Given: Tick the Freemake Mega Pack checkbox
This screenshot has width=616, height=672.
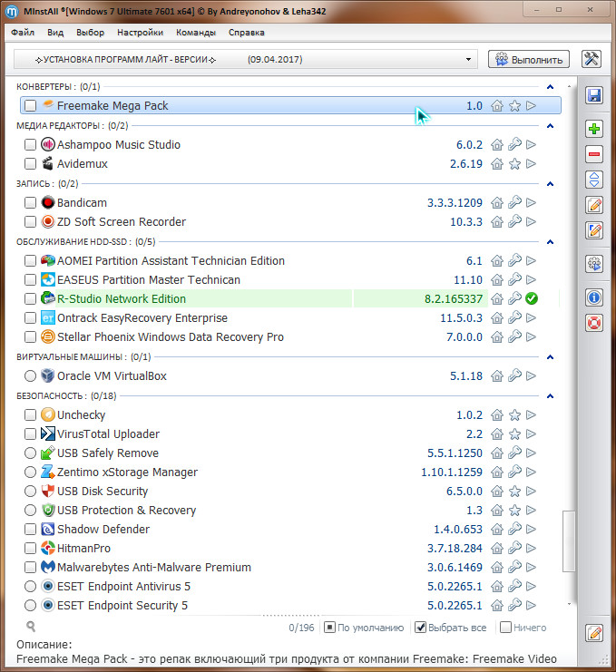Looking at the screenshot, I should pos(30,105).
